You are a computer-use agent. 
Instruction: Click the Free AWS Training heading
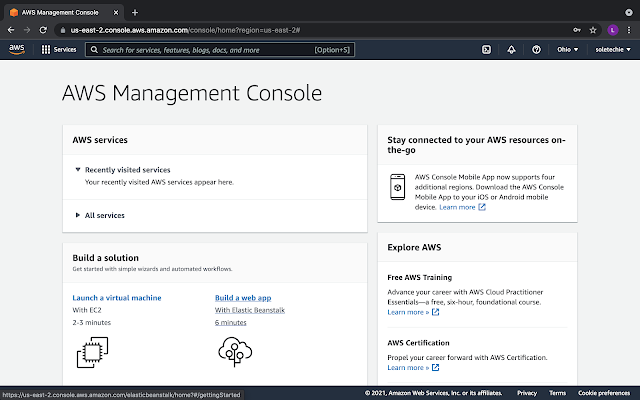click(x=420, y=278)
